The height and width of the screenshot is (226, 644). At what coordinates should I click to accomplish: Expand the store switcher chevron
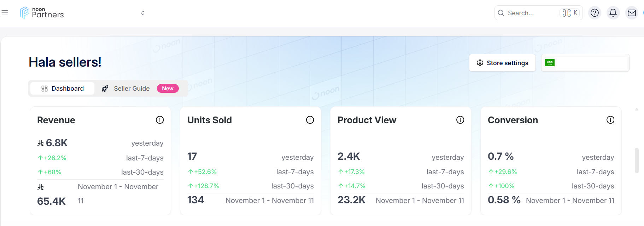click(x=143, y=13)
